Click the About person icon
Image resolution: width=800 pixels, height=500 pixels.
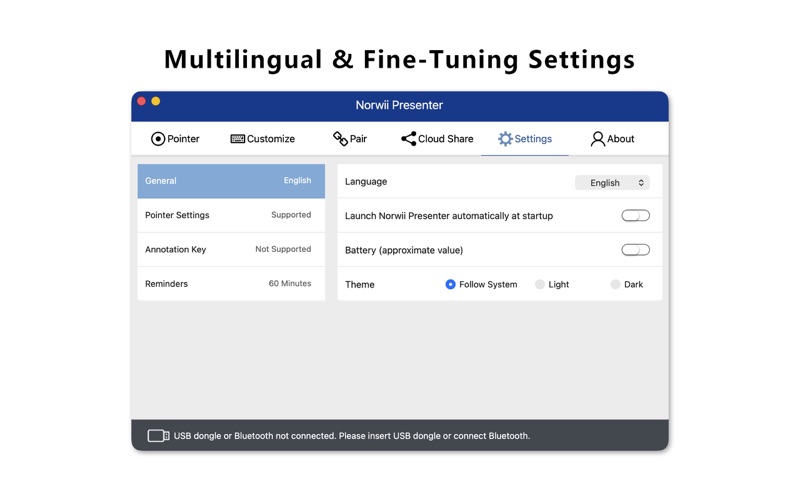[x=597, y=139]
